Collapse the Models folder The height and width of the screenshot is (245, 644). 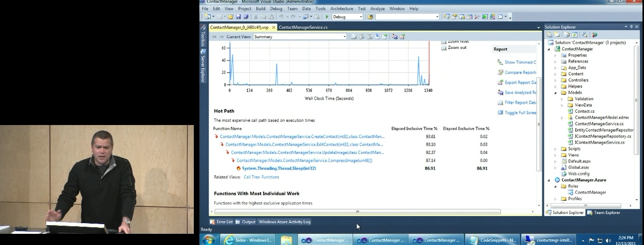coord(555,93)
